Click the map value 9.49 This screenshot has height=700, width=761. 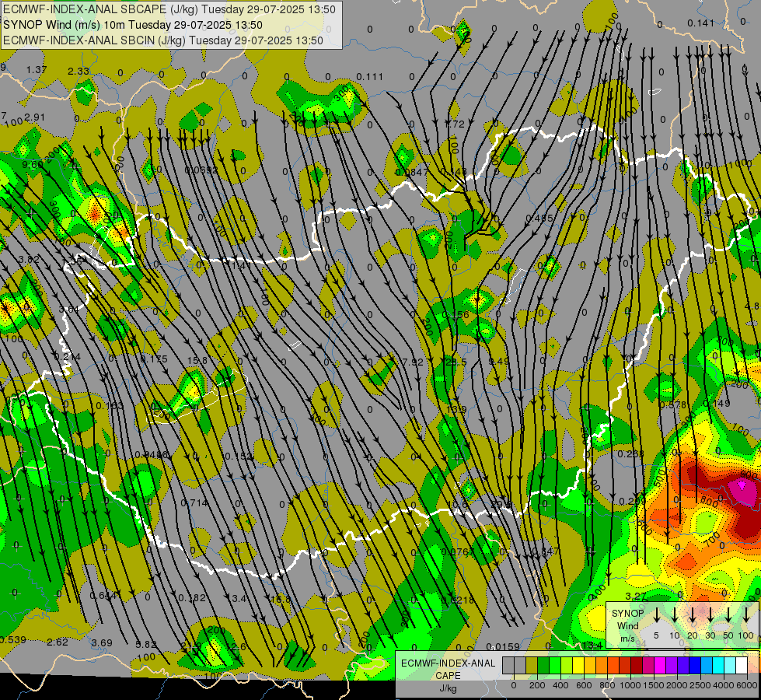[499, 361]
